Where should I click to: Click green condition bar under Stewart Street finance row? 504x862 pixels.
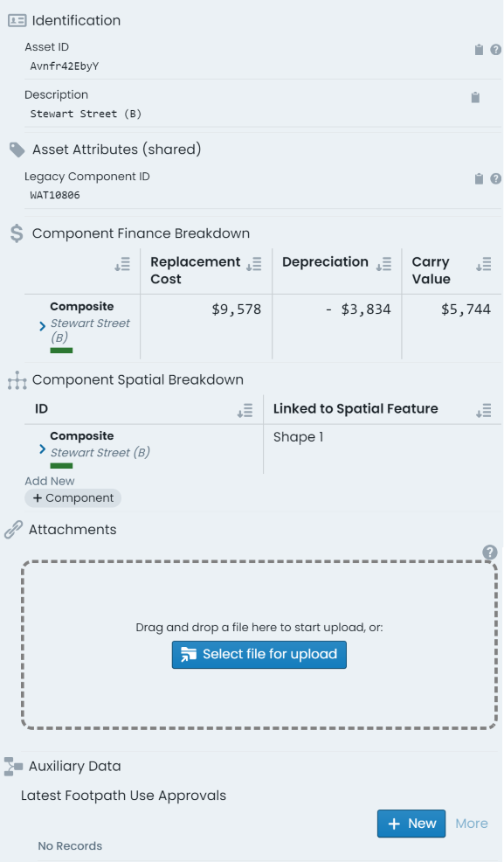61,351
